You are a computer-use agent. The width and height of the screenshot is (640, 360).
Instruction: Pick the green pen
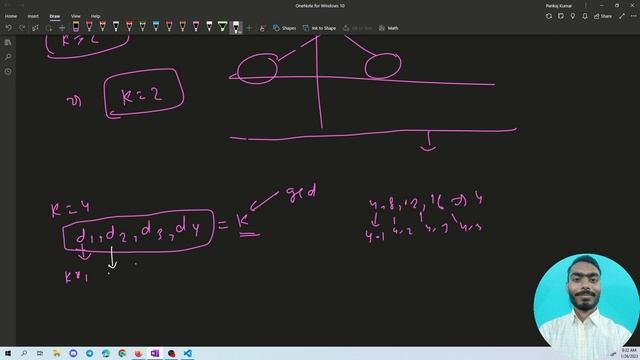[142, 27]
